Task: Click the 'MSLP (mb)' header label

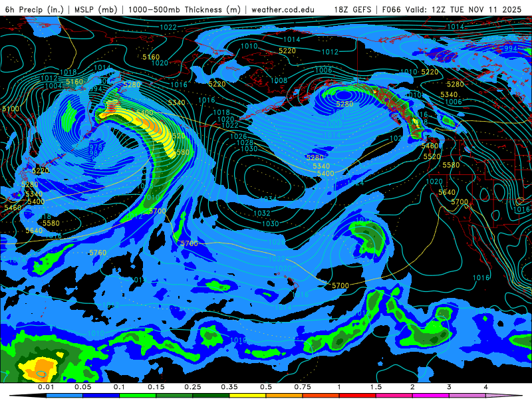Action: pos(96,9)
